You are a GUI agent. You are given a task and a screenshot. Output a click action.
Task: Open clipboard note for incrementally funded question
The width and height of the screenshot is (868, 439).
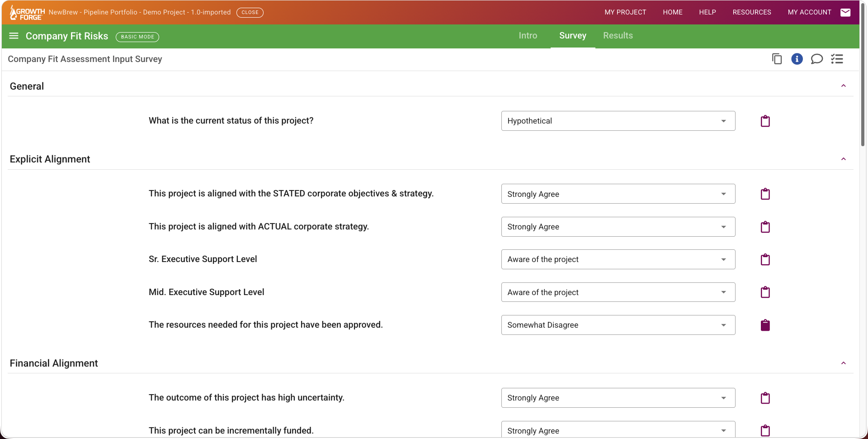765,430
